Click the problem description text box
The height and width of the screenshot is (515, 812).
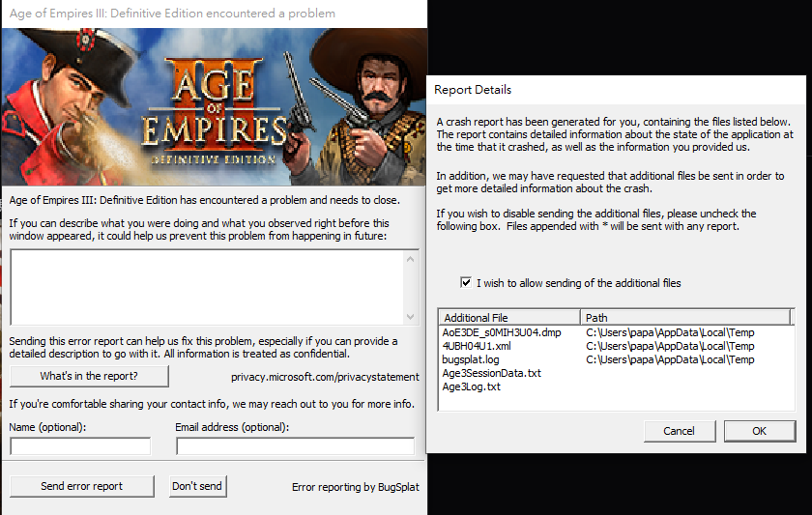point(207,287)
